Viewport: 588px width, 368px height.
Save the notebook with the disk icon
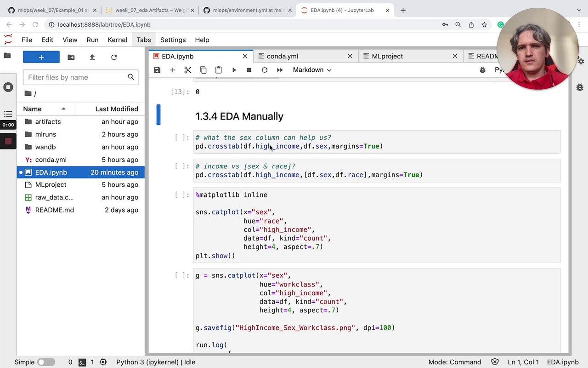pyautogui.click(x=157, y=70)
